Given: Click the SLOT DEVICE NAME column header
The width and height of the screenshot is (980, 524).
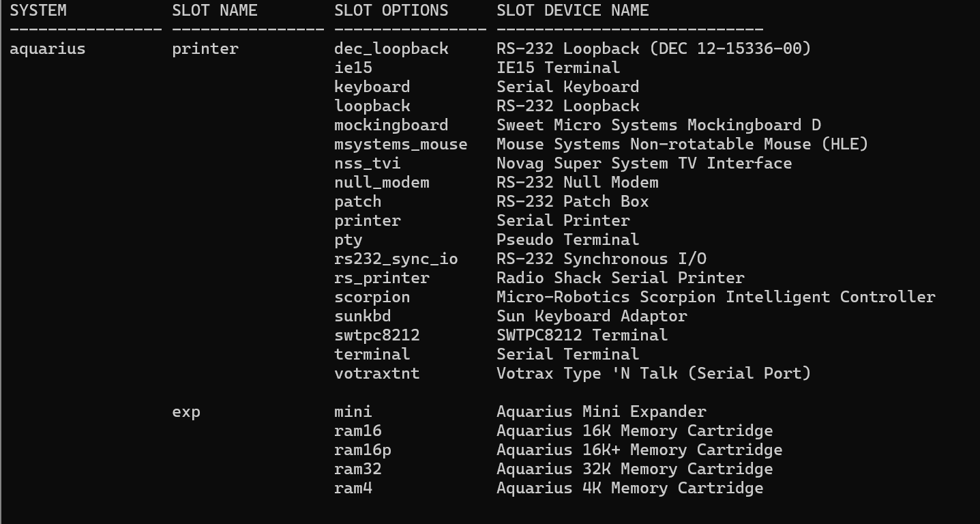Looking at the screenshot, I should coord(573,10).
